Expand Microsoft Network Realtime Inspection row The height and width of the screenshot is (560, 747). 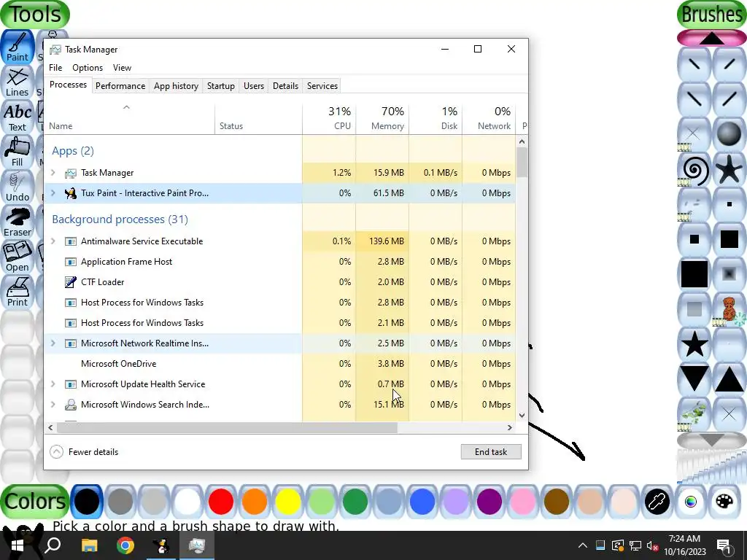[x=53, y=343]
